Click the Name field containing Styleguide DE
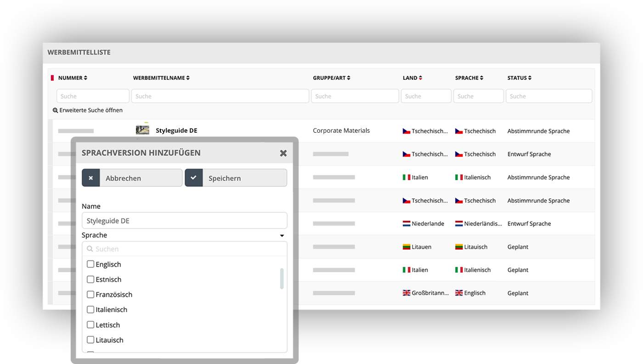Image resolution: width=643 pixels, height=364 pixels. tap(185, 220)
